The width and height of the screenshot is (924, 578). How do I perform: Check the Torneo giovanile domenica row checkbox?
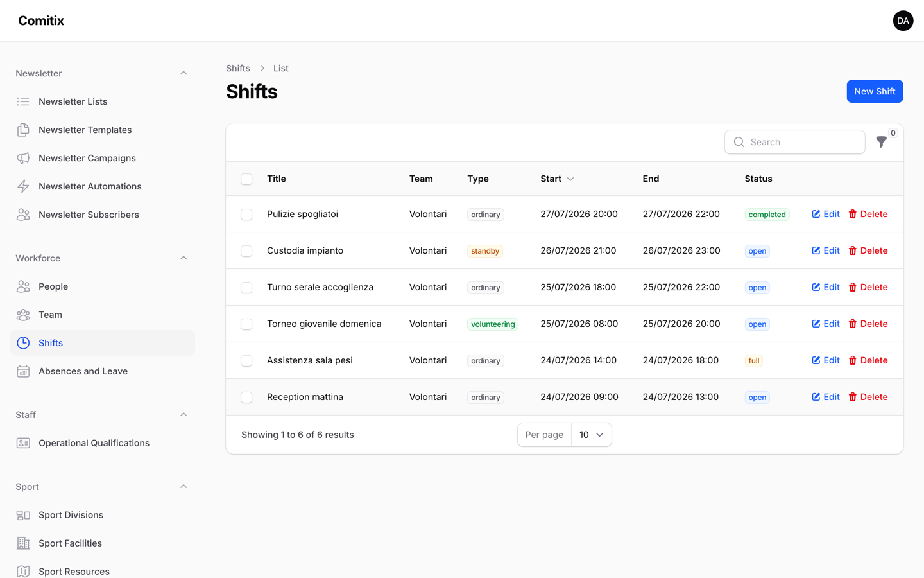[x=246, y=324]
